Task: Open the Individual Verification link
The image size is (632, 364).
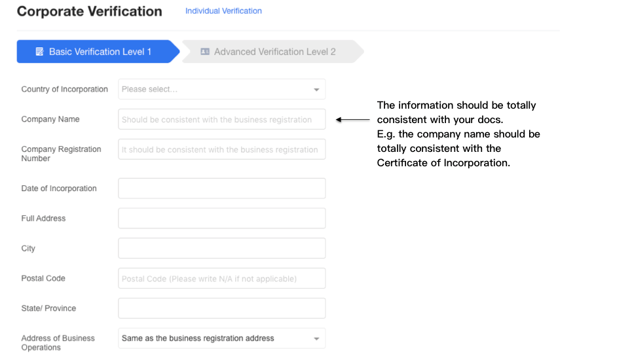Action: point(223,11)
